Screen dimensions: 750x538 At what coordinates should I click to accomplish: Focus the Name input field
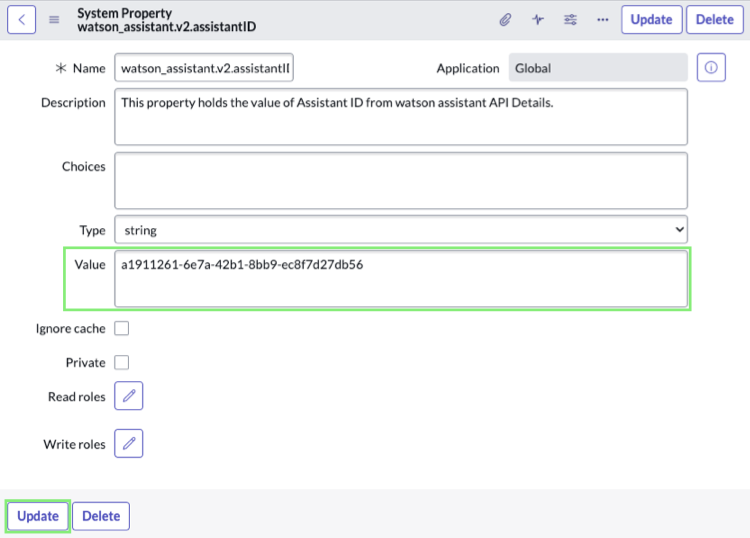point(204,67)
